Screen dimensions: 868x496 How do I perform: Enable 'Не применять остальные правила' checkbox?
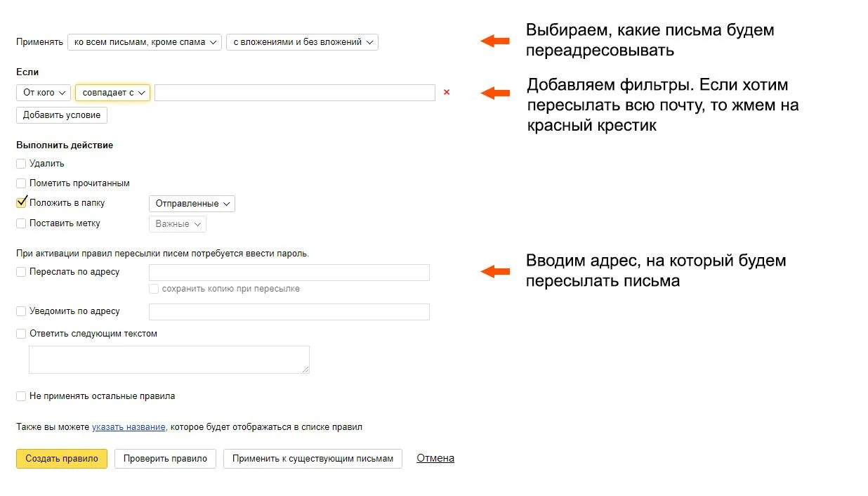(21, 396)
